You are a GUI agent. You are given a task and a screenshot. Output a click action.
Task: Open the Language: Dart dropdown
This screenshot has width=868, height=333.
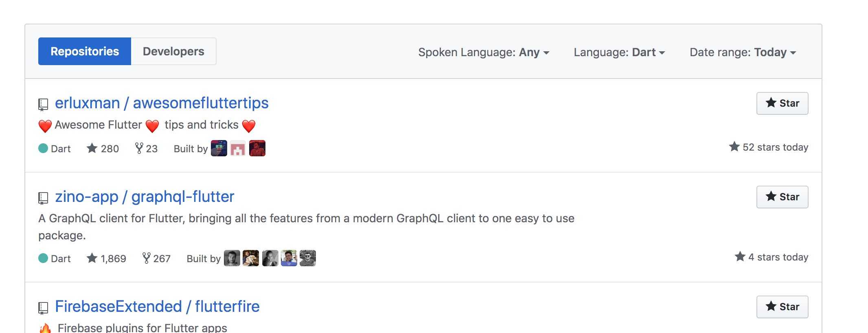(619, 52)
